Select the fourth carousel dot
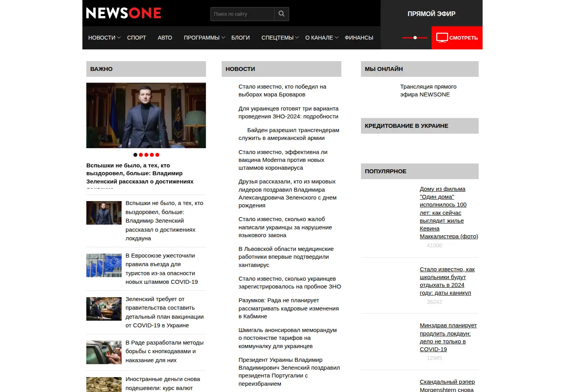The image size is (565, 392). point(152,155)
